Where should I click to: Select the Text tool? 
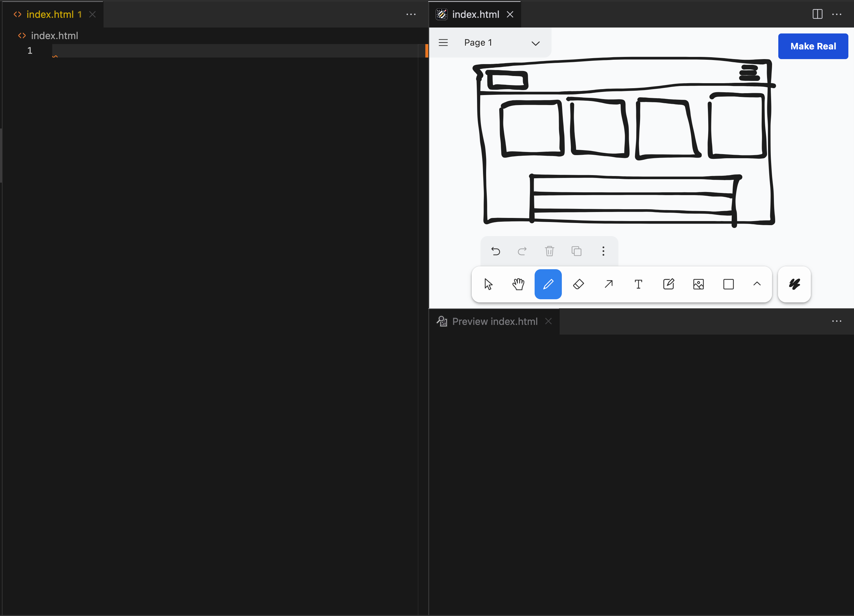(638, 284)
